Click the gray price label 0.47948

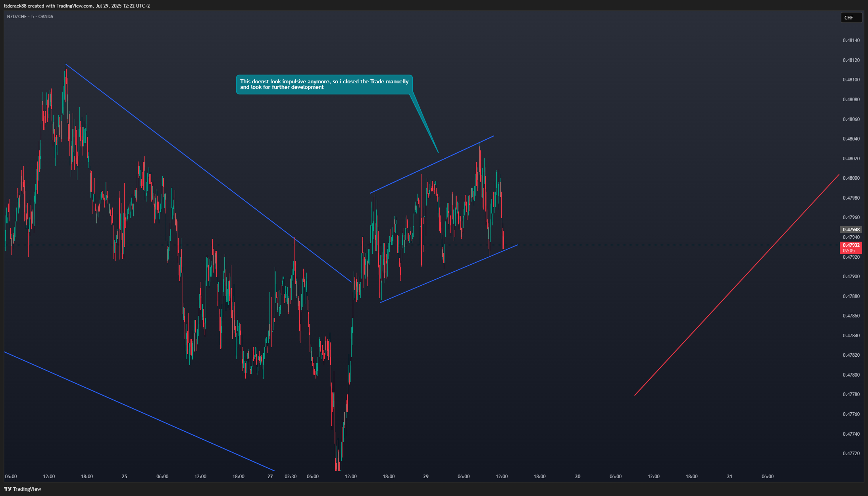point(851,230)
